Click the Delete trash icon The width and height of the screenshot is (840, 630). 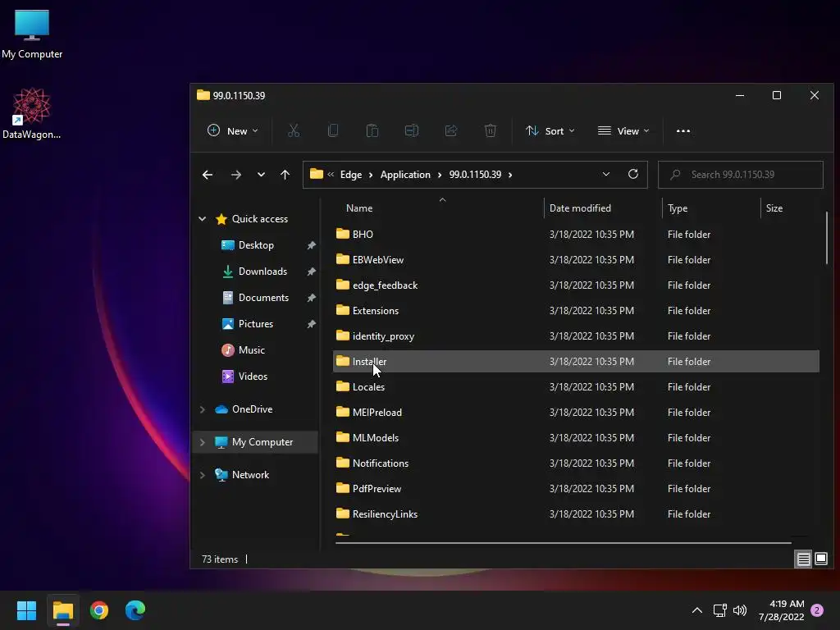point(491,130)
